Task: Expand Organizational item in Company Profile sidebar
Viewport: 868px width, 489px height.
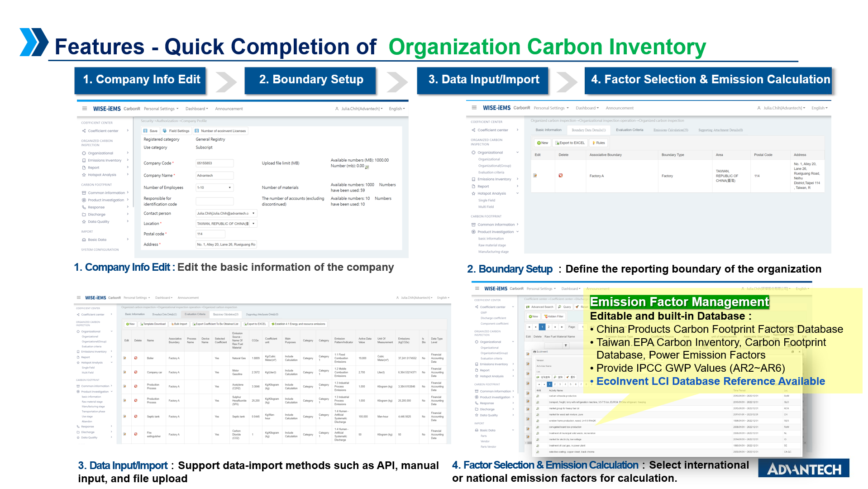Action: (105, 153)
